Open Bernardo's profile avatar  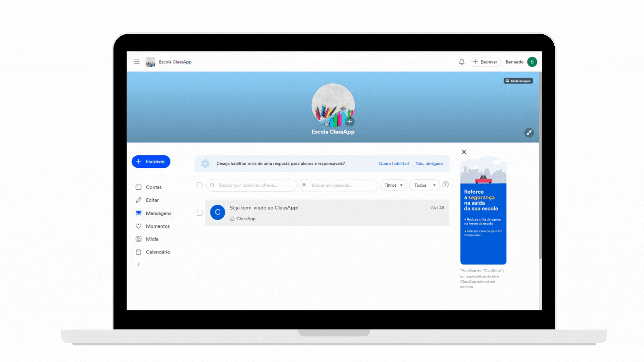(532, 62)
